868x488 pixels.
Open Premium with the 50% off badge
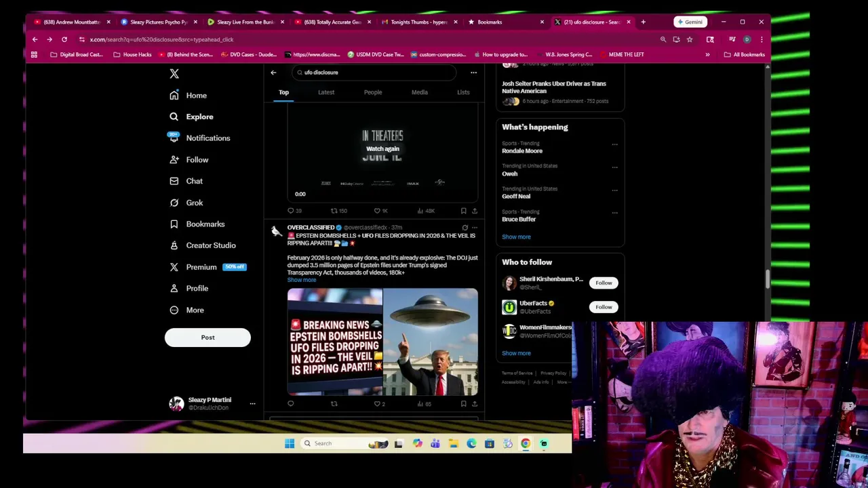tap(208, 267)
